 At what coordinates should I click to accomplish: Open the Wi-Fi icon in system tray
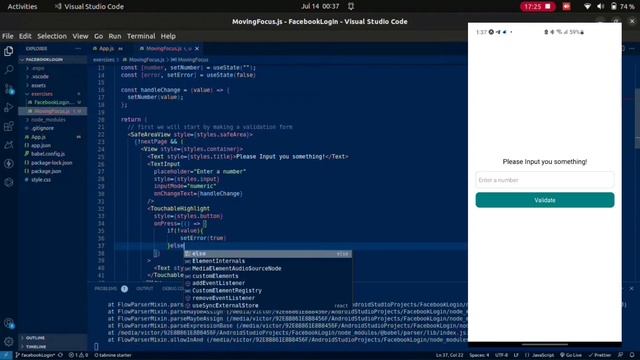click(587, 7)
